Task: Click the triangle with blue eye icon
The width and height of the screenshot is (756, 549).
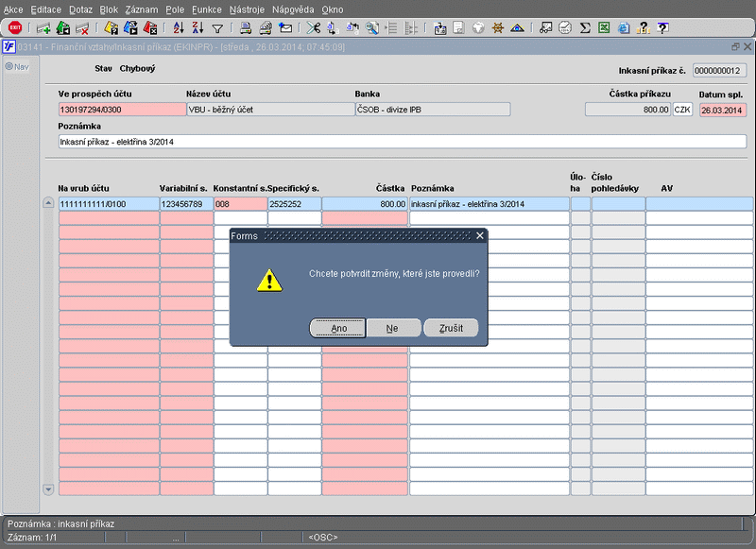Action: [x=517, y=28]
